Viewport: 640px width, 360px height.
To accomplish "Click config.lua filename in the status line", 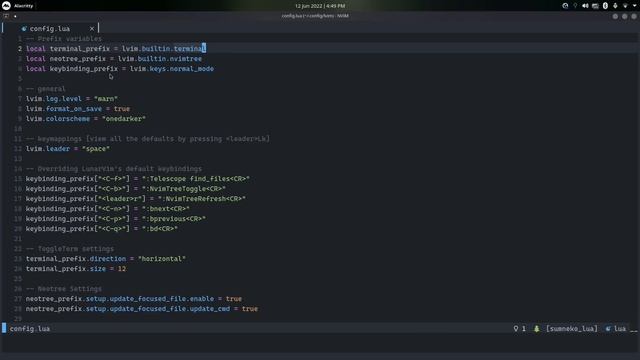I will click(30, 329).
